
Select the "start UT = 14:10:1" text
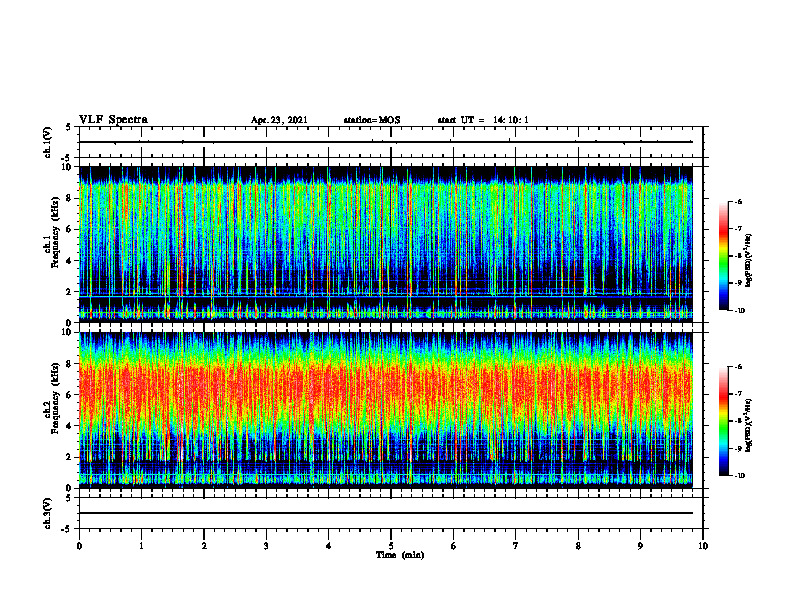tap(483, 120)
